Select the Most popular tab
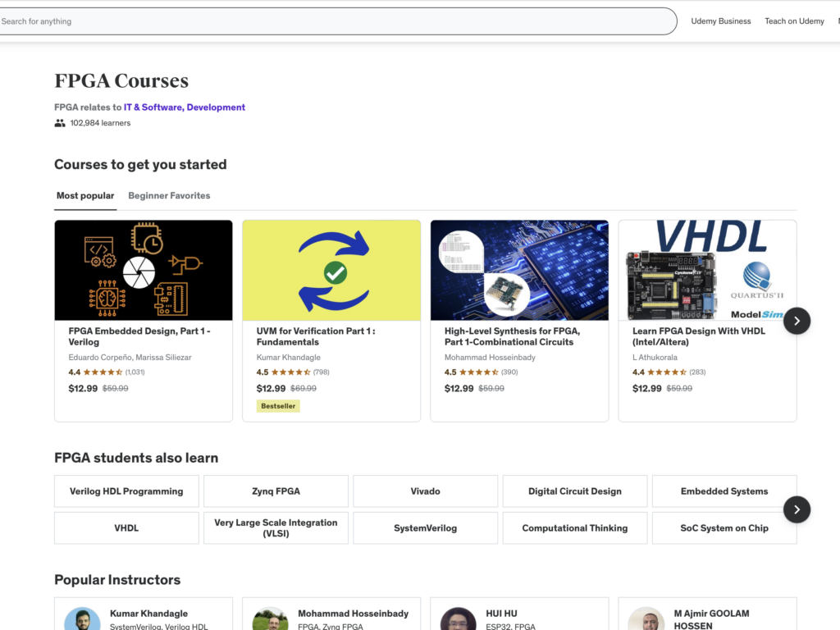 [x=85, y=196]
